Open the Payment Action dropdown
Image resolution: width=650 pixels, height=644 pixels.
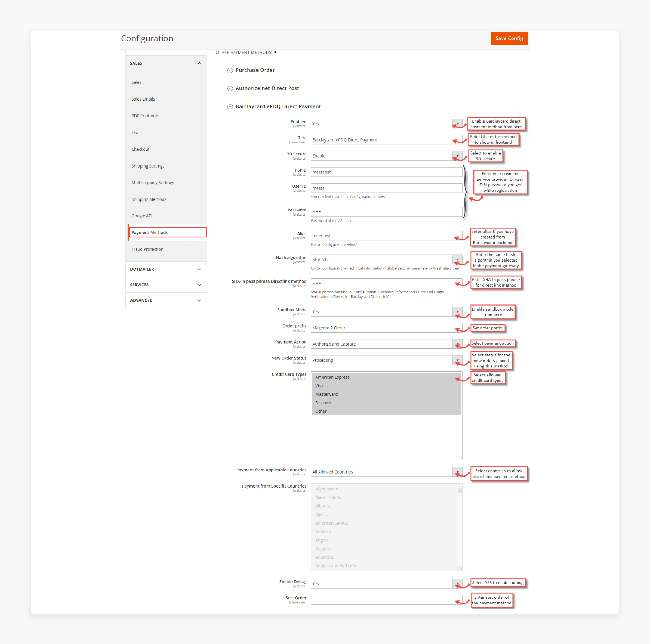click(386, 344)
